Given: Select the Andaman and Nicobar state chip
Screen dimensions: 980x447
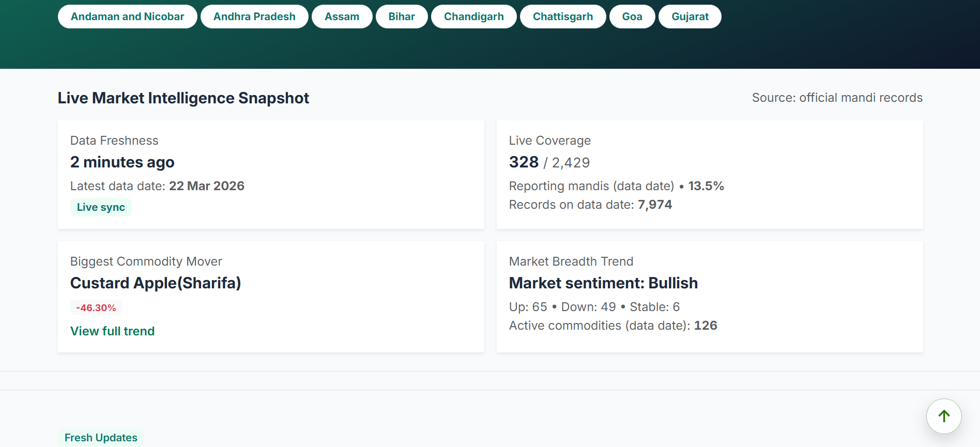Looking at the screenshot, I should 127,17.
